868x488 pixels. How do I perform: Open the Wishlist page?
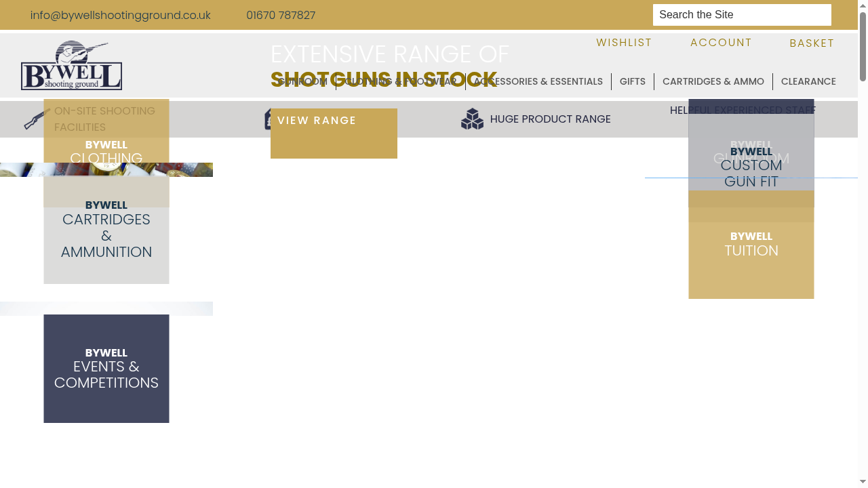(x=624, y=43)
